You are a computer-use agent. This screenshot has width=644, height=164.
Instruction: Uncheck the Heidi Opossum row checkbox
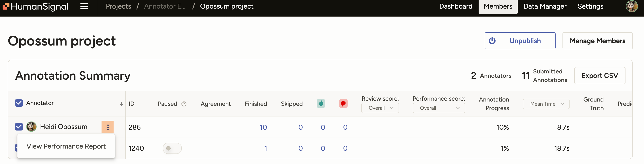[19, 127]
